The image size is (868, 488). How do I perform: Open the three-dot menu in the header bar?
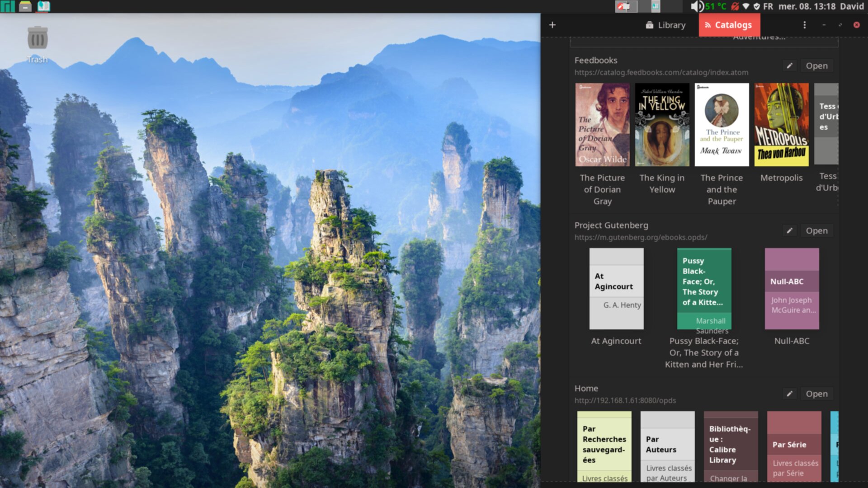pyautogui.click(x=804, y=25)
